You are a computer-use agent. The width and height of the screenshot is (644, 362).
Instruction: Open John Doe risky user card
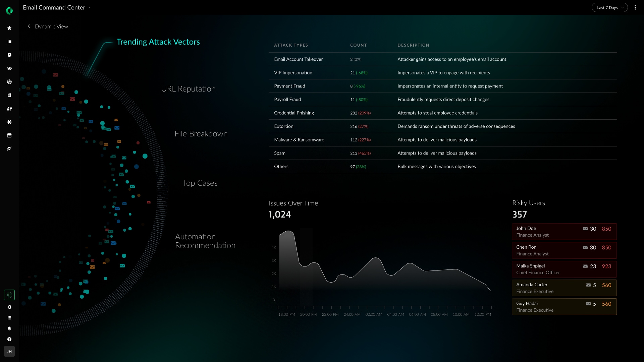[564, 232]
